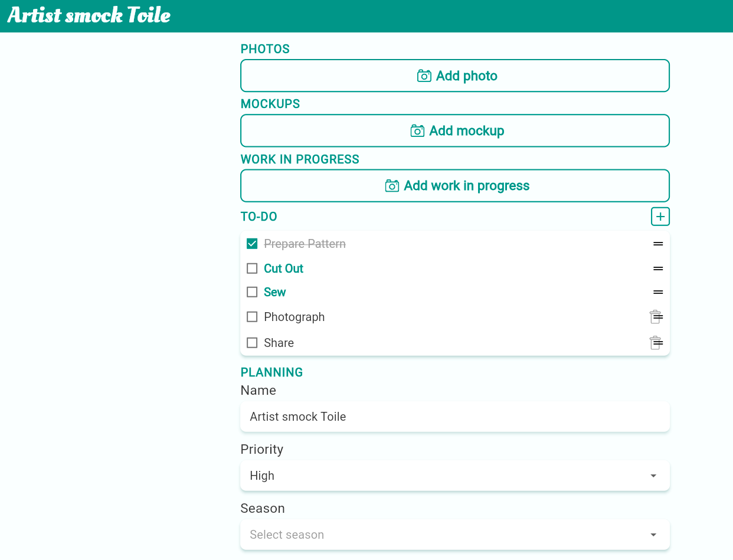Click the Add photo button label

(466, 76)
